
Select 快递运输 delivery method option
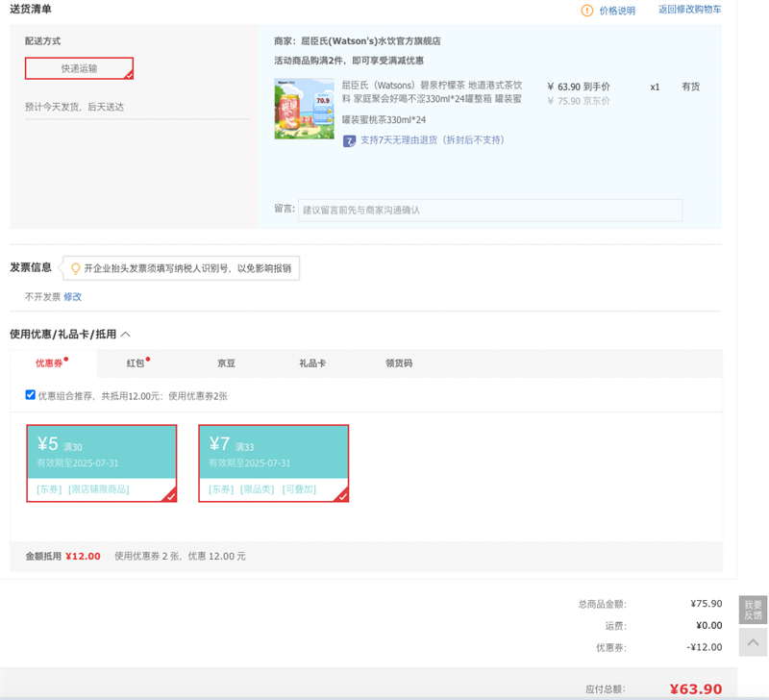tap(79, 68)
